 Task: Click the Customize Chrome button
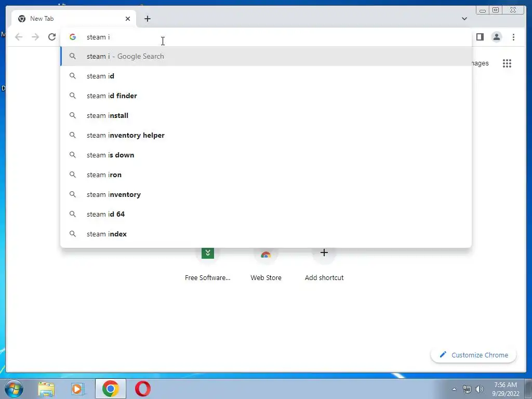[x=474, y=355]
